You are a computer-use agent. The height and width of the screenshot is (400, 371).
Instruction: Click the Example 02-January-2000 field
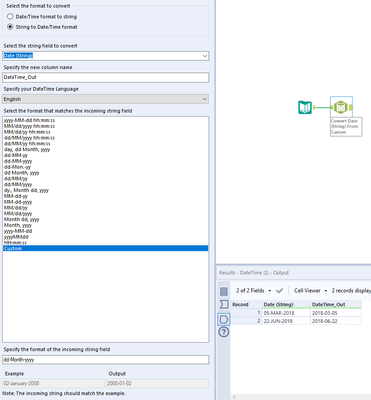click(53, 383)
